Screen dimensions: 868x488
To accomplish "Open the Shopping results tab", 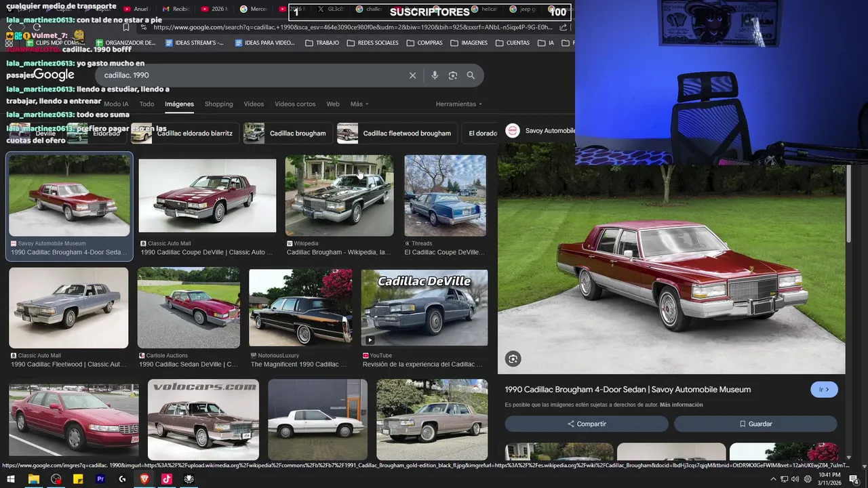I will tap(219, 104).
